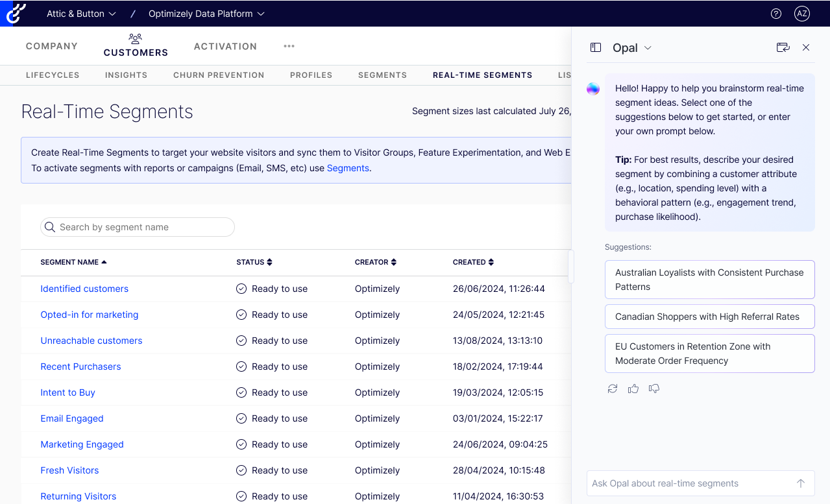Click the AZ user avatar
830x504 pixels.
(x=802, y=14)
